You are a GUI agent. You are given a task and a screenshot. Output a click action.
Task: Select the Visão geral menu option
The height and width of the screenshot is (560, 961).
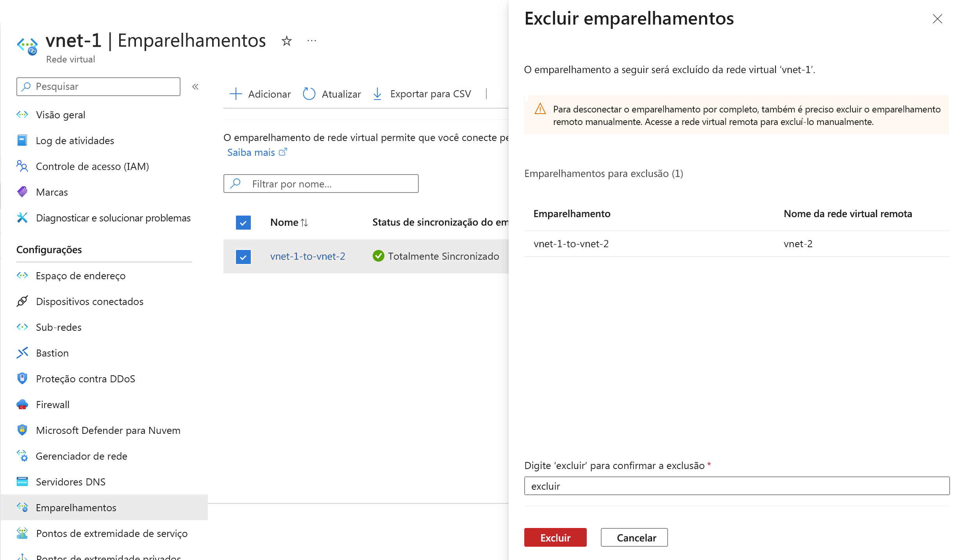pyautogui.click(x=61, y=114)
